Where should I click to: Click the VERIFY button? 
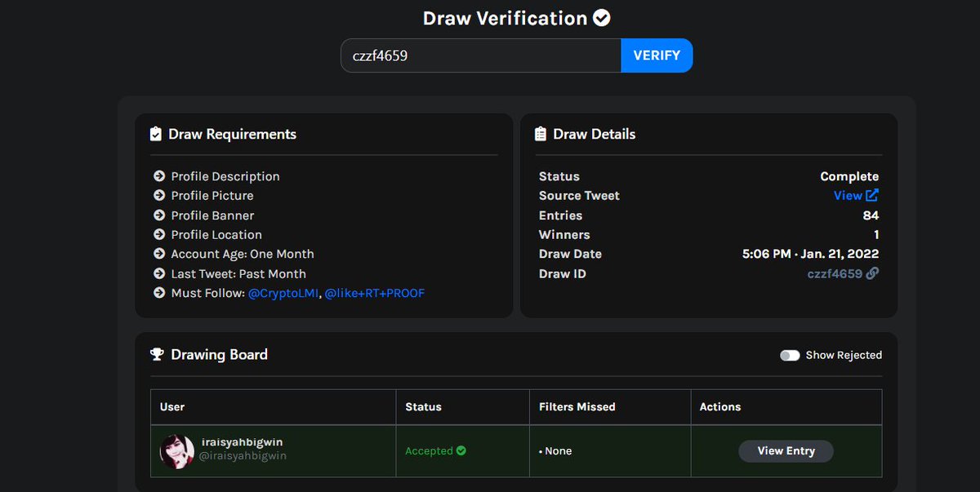[657, 55]
